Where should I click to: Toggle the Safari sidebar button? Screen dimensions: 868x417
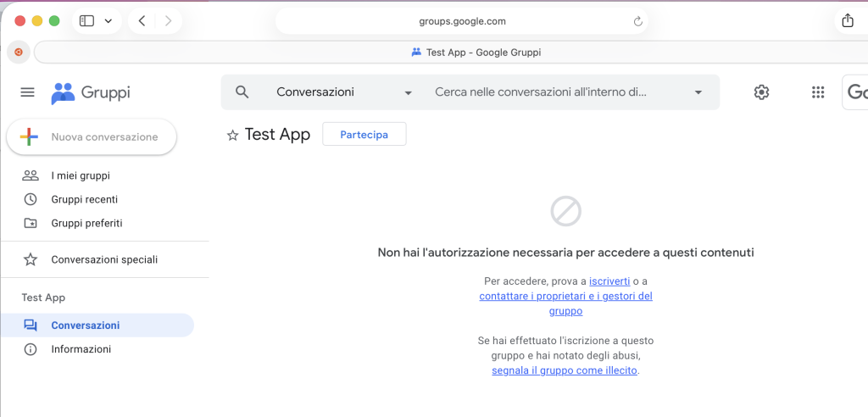coord(86,21)
